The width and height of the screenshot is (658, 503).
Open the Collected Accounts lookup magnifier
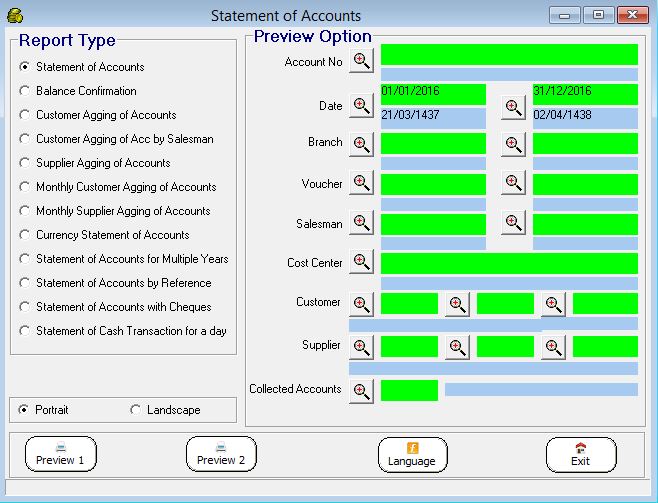pos(361,390)
